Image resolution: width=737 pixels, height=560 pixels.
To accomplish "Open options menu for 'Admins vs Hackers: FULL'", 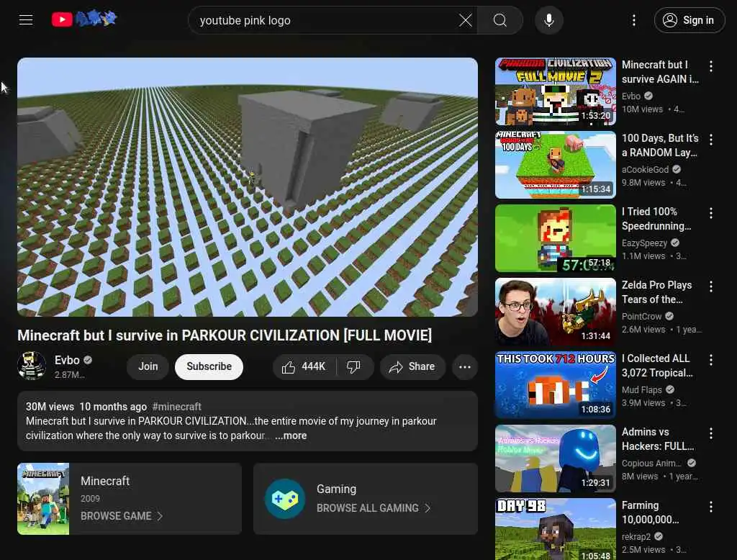I will (710, 433).
